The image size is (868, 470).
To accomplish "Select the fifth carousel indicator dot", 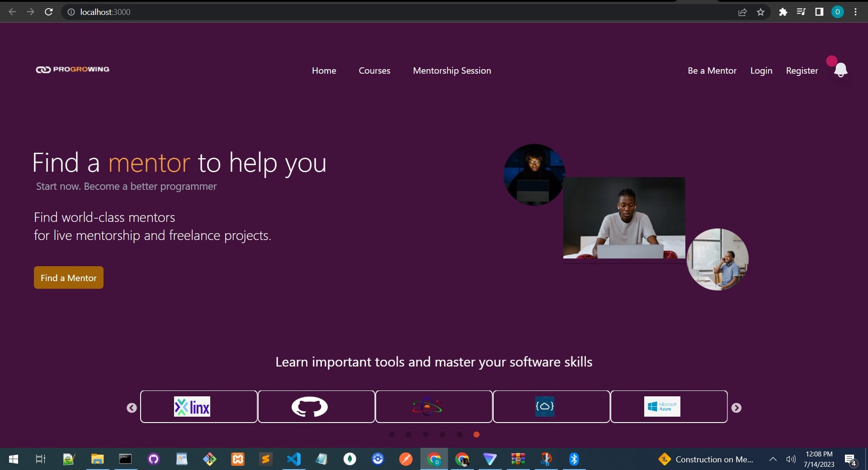I will pyautogui.click(x=459, y=434).
